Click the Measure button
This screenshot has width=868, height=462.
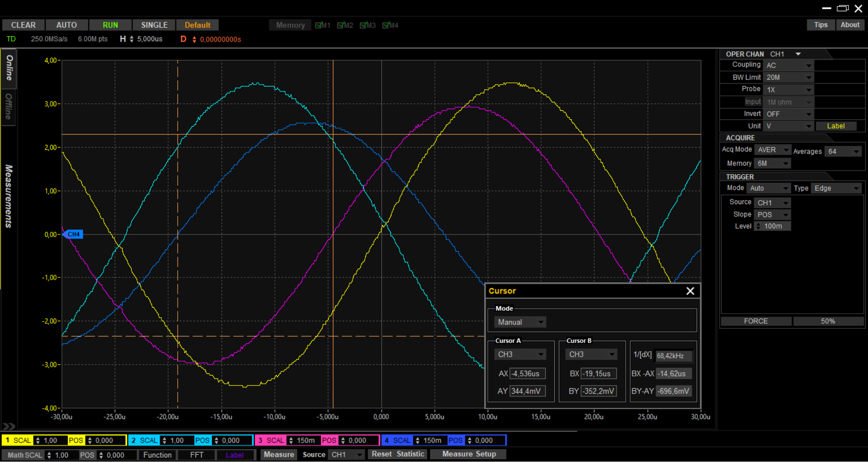(x=279, y=455)
